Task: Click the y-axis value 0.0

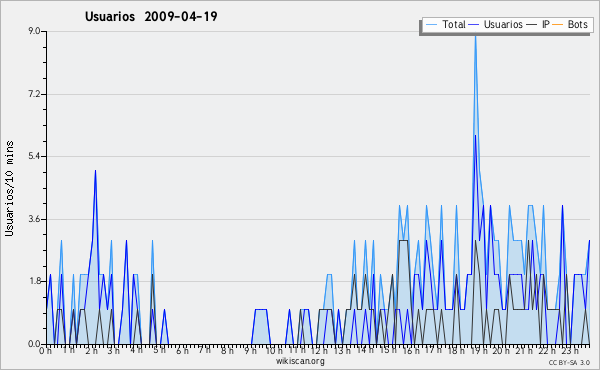Action: [34, 344]
